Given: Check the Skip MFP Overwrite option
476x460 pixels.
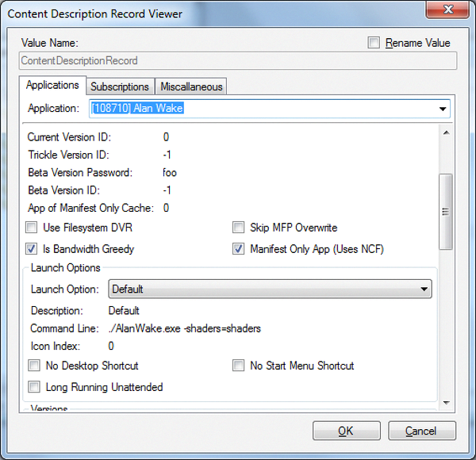Looking at the screenshot, I should pos(239,228).
